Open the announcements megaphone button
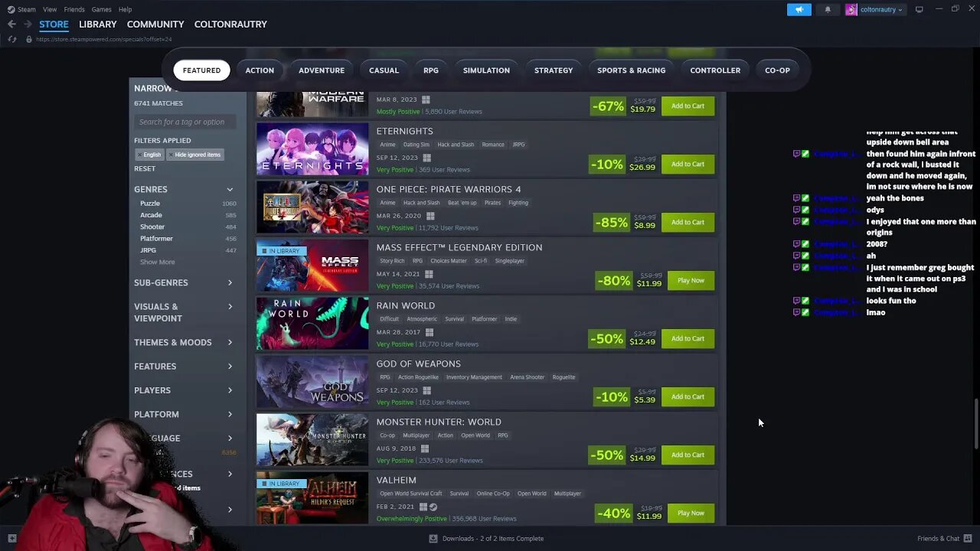 (799, 9)
